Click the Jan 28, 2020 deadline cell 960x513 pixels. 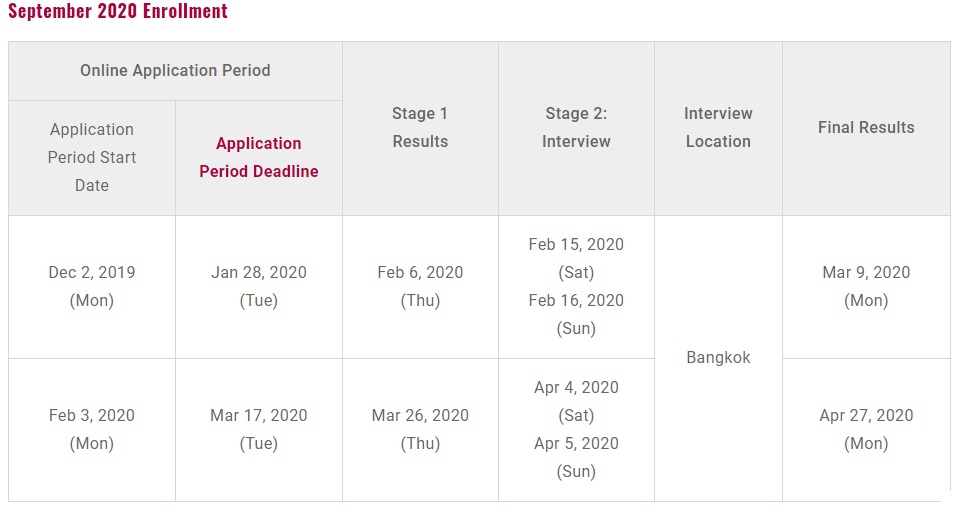tap(259, 286)
